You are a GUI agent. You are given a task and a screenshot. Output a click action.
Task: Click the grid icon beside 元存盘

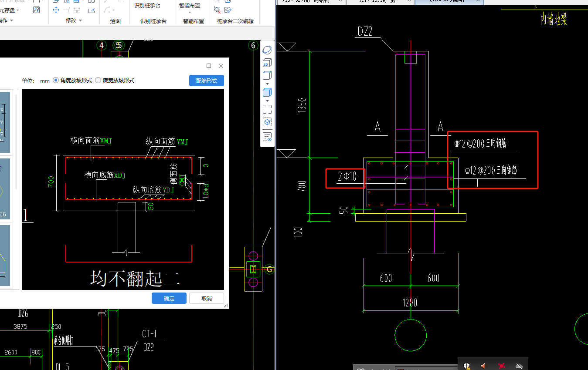click(37, 10)
